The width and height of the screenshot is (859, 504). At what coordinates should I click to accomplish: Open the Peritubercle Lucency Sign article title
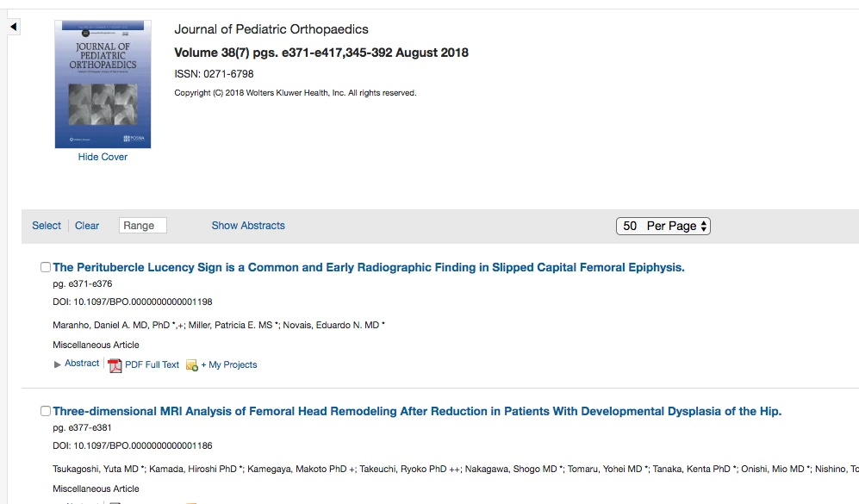point(369,267)
